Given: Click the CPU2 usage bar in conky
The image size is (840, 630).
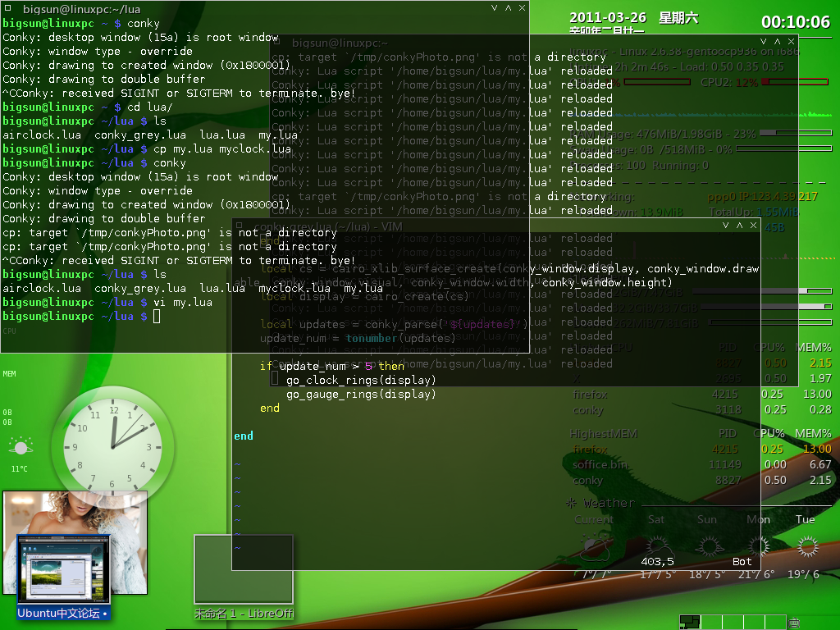Looking at the screenshot, I should point(795,82).
